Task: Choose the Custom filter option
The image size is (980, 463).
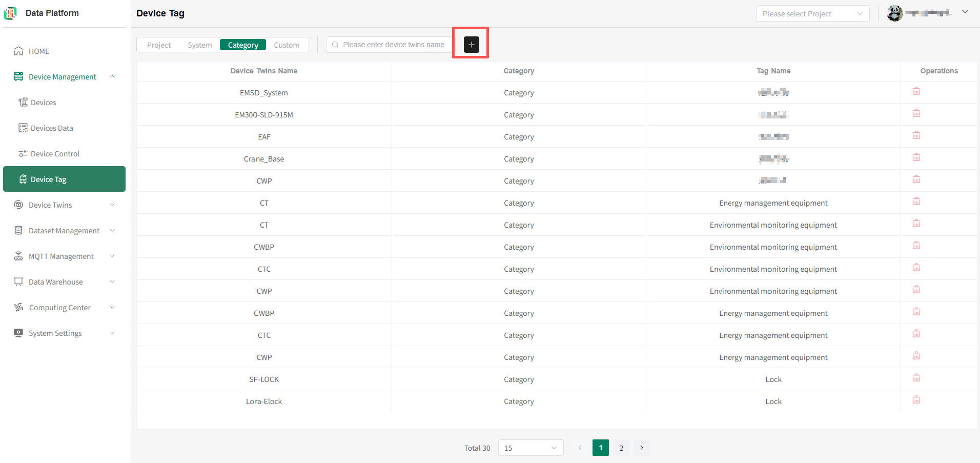Action: tap(286, 45)
